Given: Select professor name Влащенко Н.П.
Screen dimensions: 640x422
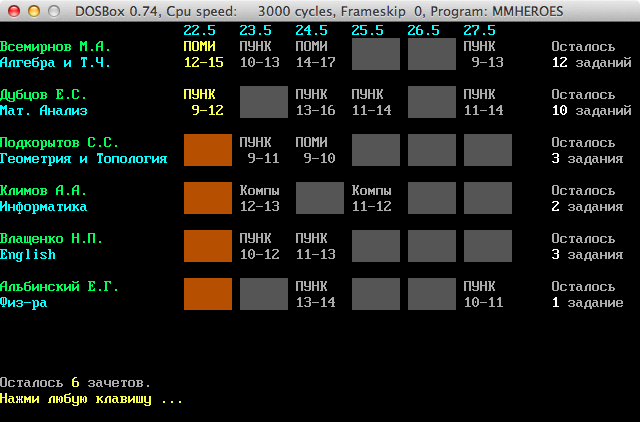Looking at the screenshot, I should coord(51,239).
